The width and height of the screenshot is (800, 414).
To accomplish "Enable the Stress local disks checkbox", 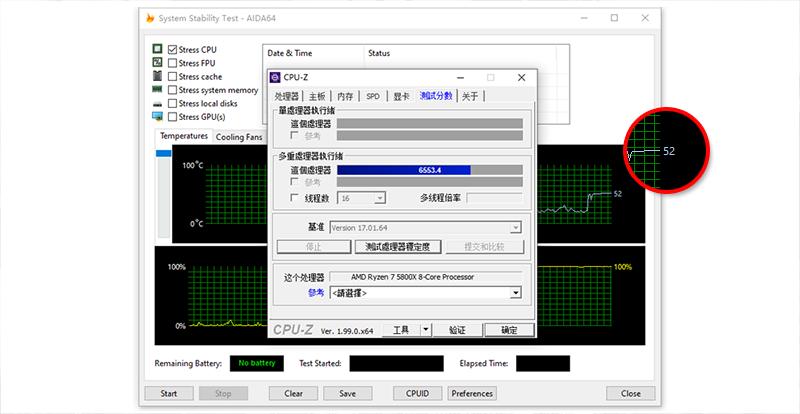I will (x=172, y=104).
